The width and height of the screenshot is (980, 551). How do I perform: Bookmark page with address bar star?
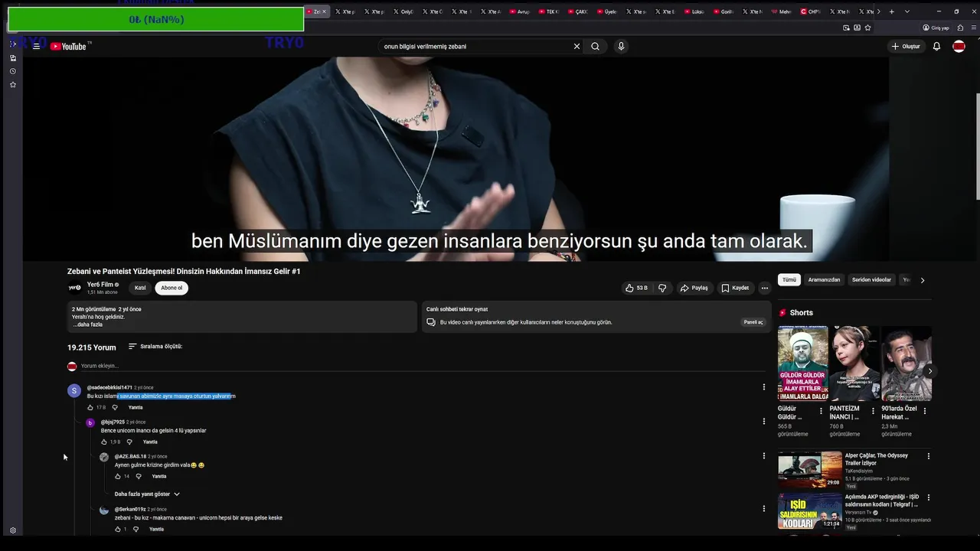click(x=867, y=28)
